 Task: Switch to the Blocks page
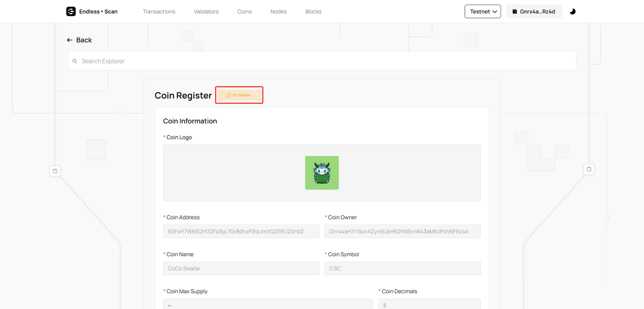pyautogui.click(x=313, y=12)
